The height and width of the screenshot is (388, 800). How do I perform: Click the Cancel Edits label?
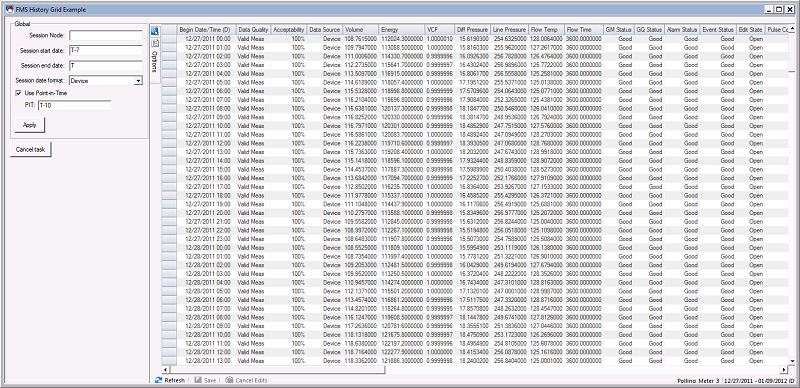[251, 380]
